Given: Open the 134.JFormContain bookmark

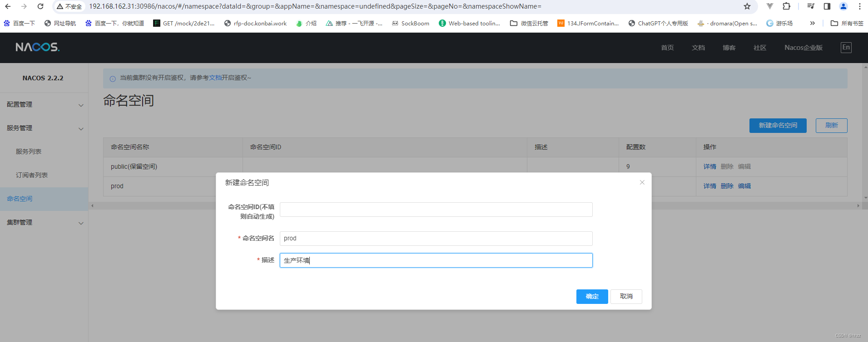Looking at the screenshot, I should coord(588,23).
